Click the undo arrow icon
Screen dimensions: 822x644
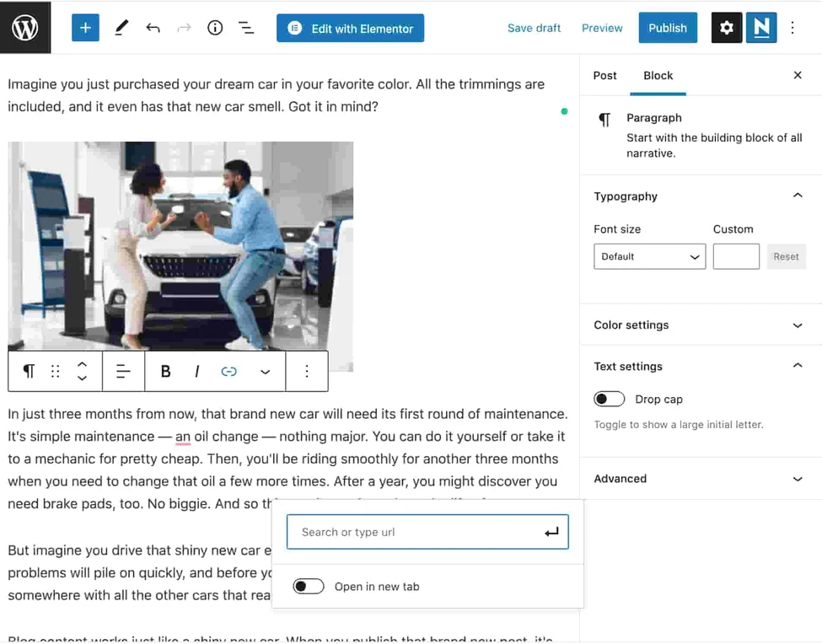pyautogui.click(x=153, y=28)
